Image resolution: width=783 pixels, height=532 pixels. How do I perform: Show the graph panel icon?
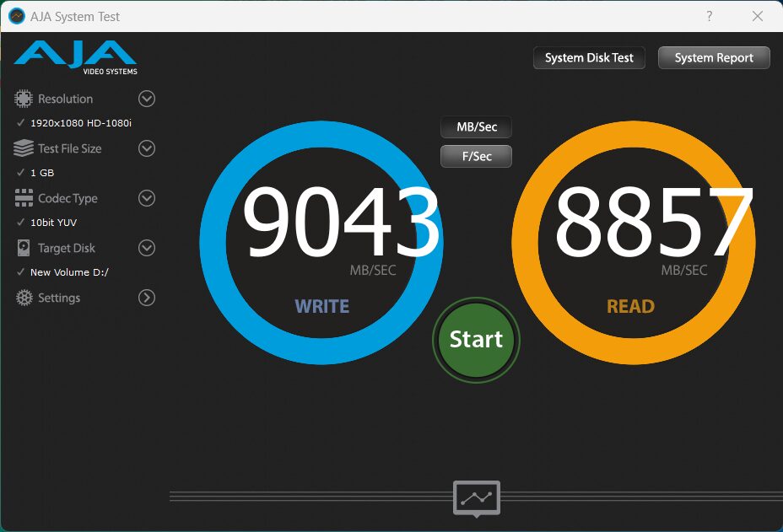coord(477,498)
